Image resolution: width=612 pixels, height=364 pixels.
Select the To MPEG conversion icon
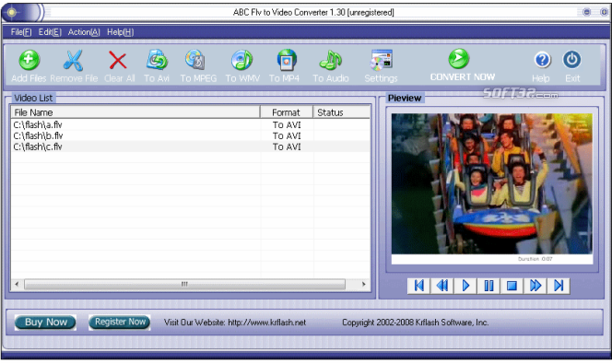195,60
